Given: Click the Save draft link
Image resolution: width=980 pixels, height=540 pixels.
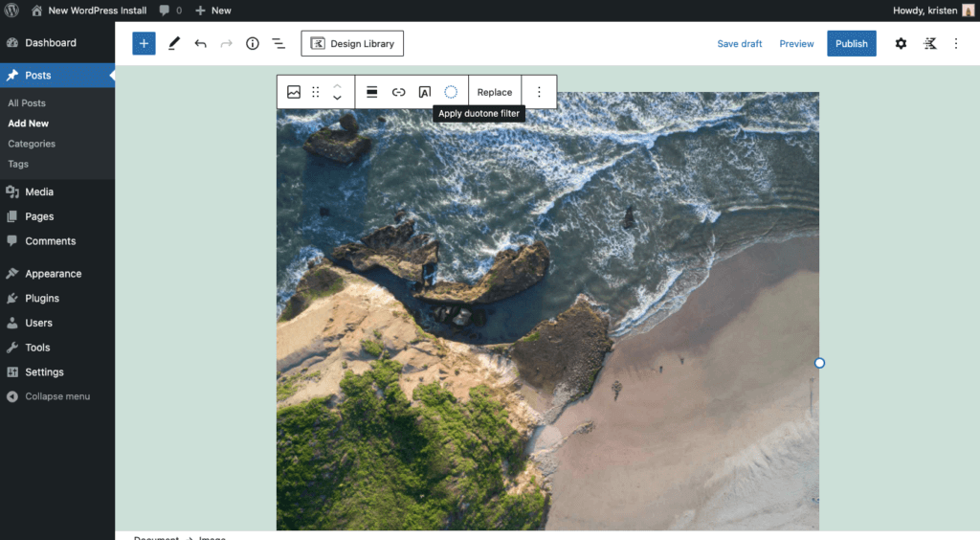Looking at the screenshot, I should [x=740, y=43].
